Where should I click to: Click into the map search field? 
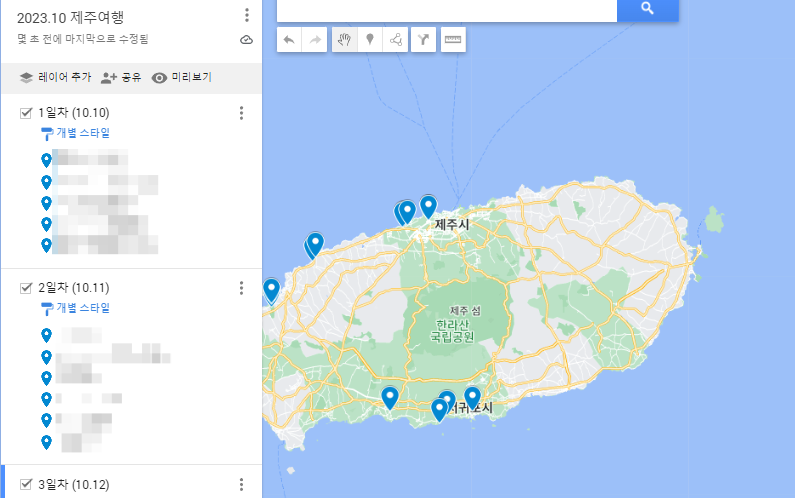pos(447,9)
